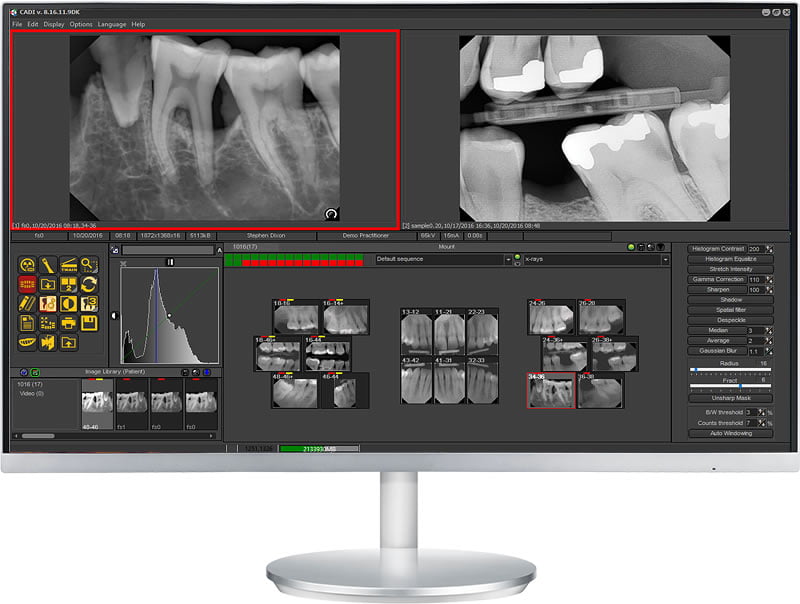Click the Radius slider track

coord(731,369)
